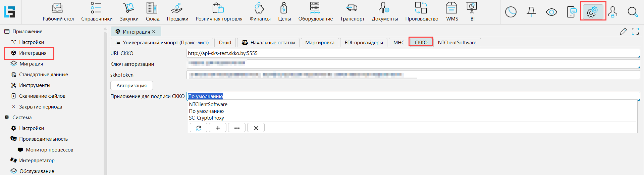Switch to the Маркировка tab

tap(320, 43)
